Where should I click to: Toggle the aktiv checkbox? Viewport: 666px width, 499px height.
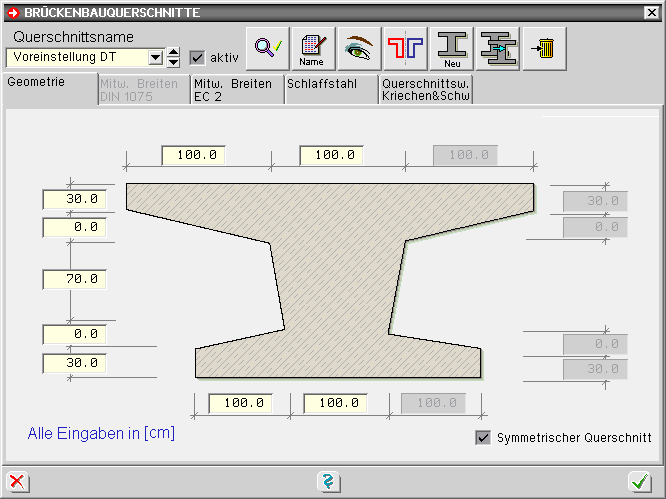[x=197, y=58]
